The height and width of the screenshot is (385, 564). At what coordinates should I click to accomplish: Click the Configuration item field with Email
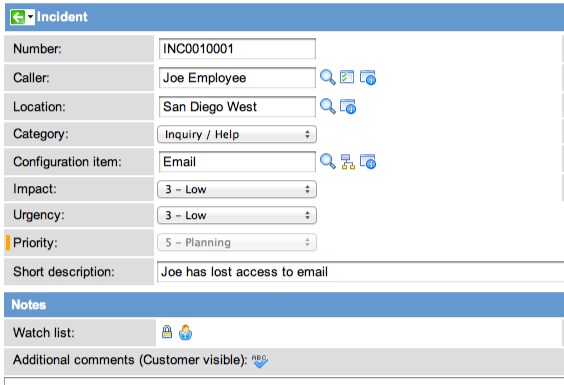[237, 162]
